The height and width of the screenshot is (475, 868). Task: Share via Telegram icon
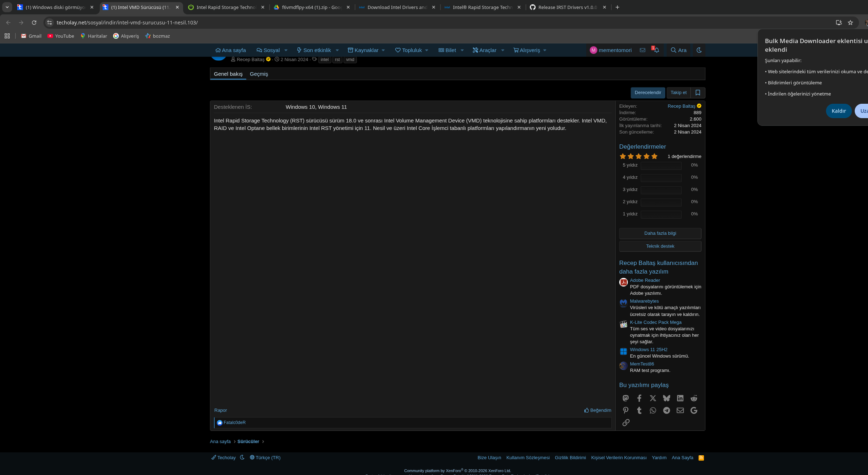[667, 410]
